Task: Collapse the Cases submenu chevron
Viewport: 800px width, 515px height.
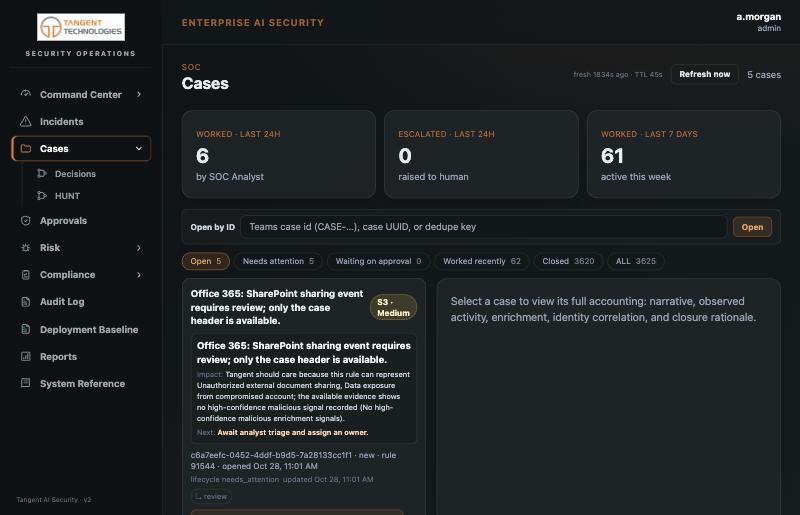Action: click(139, 149)
